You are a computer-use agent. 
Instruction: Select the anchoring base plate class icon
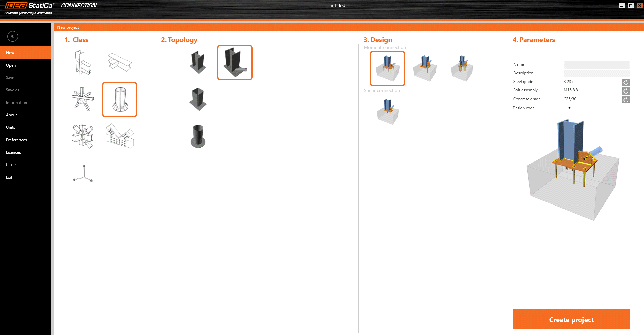120,100
